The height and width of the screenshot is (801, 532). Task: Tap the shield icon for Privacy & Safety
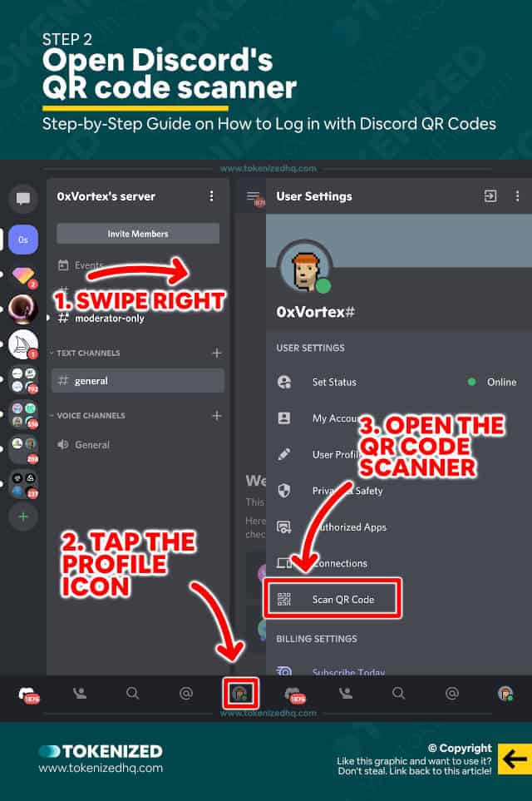(x=284, y=491)
